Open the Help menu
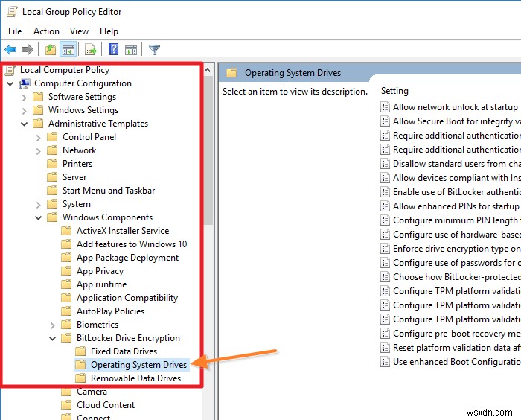 tap(109, 31)
